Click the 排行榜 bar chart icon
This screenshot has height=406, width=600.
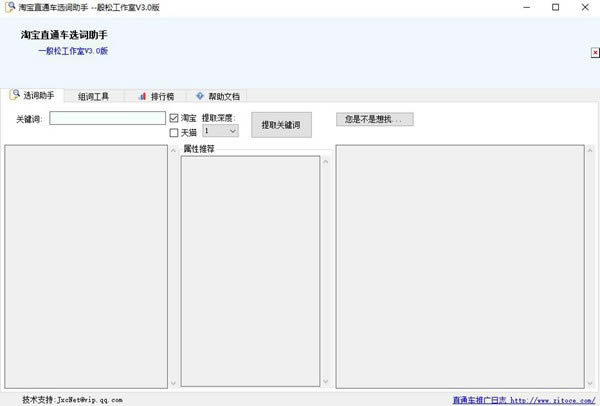tap(142, 97)
